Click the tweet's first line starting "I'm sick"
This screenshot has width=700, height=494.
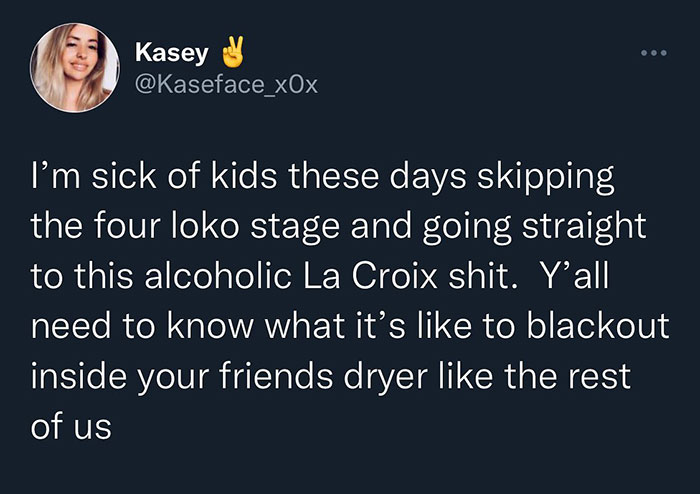click(x=322, y=177)
